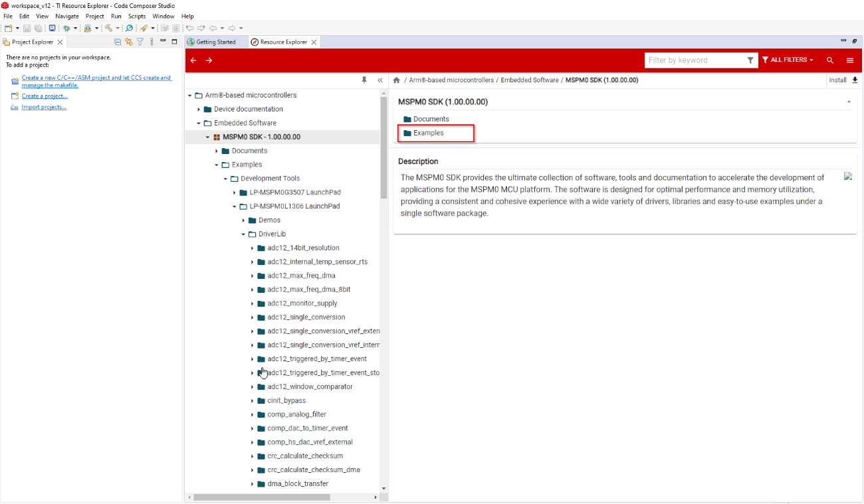864x504 pixels.
Task: Click the home icon in breadcrumb
Action: click(x=397, y=80)
